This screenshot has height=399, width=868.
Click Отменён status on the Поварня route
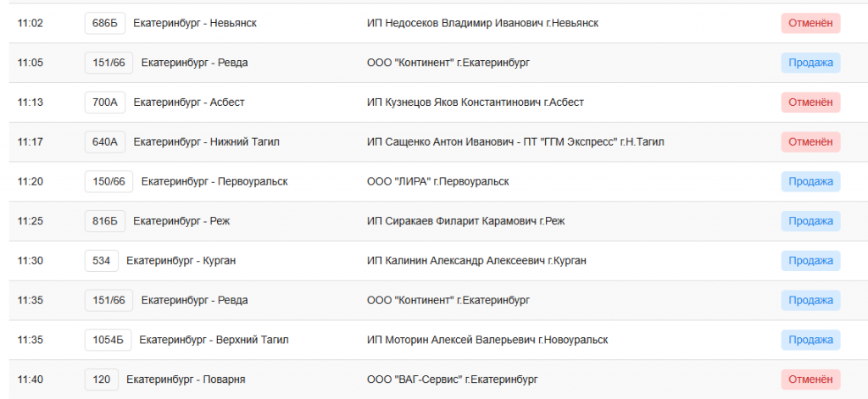(x=810, y=380)
